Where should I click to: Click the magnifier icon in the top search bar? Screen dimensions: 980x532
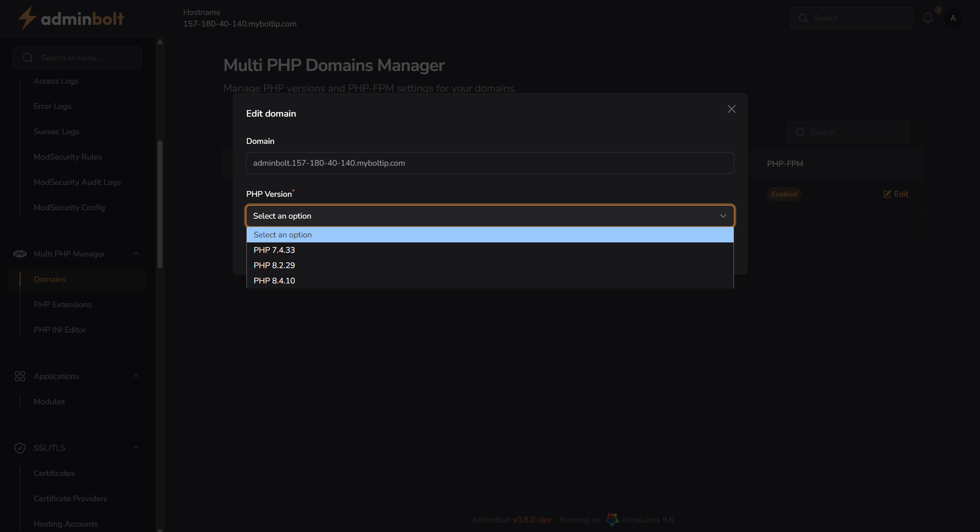coord(804,18)
